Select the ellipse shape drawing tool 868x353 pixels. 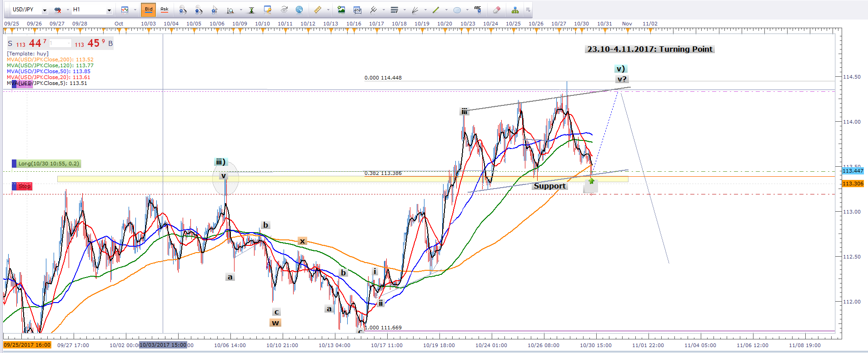457,10
